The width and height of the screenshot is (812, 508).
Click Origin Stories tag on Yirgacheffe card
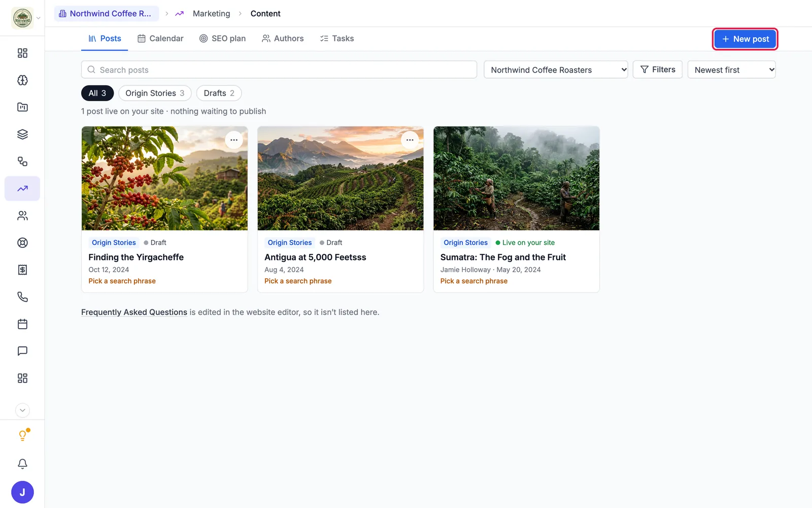tap(114, 243)
